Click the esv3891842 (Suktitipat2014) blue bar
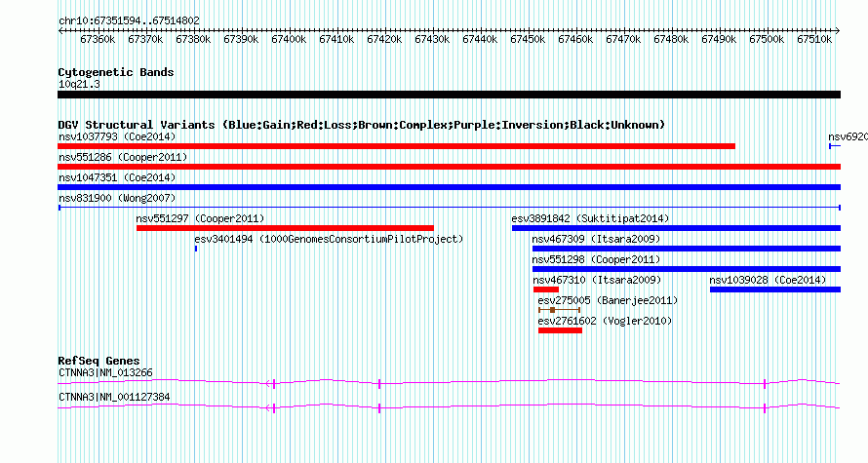This screenshot has width=868, height=463. coord(676,228)
